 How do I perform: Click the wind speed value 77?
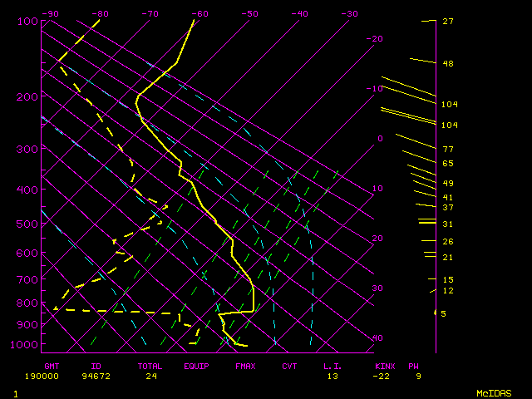coord(447,150)
